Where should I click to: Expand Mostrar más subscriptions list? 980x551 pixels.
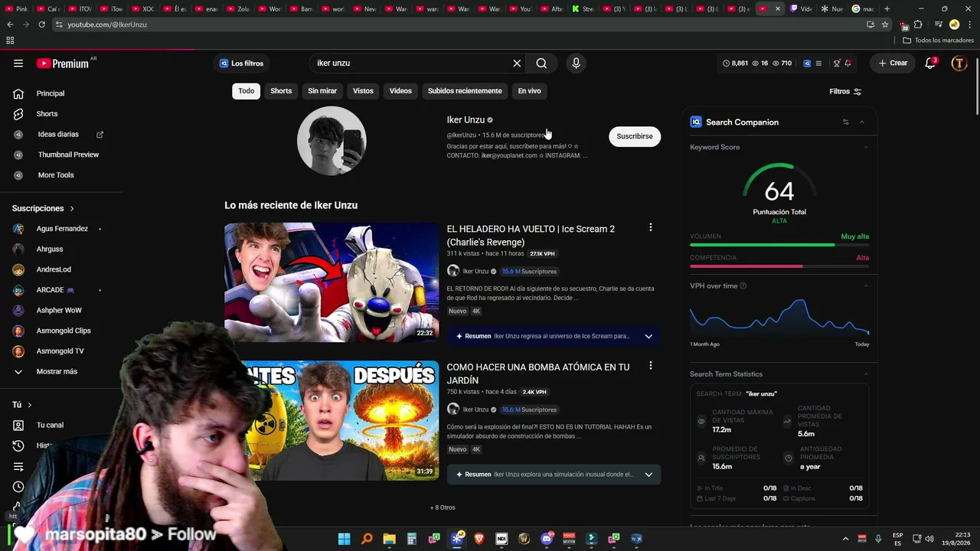click(58, 372)
